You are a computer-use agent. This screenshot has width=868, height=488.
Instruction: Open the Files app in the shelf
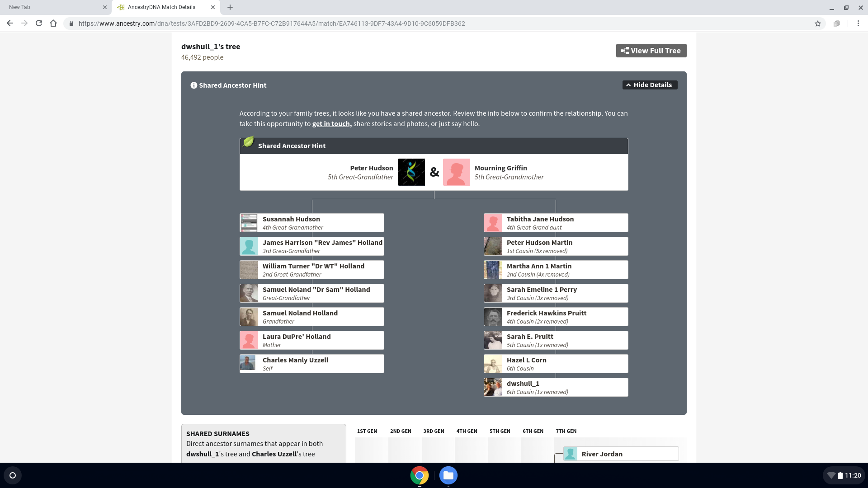[x=448, y=475]
